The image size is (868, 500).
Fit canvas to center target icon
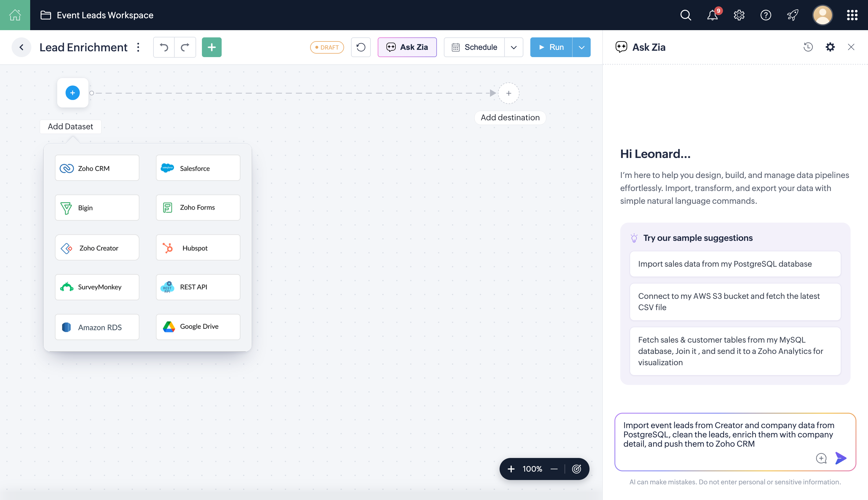[x=576, y=469]
